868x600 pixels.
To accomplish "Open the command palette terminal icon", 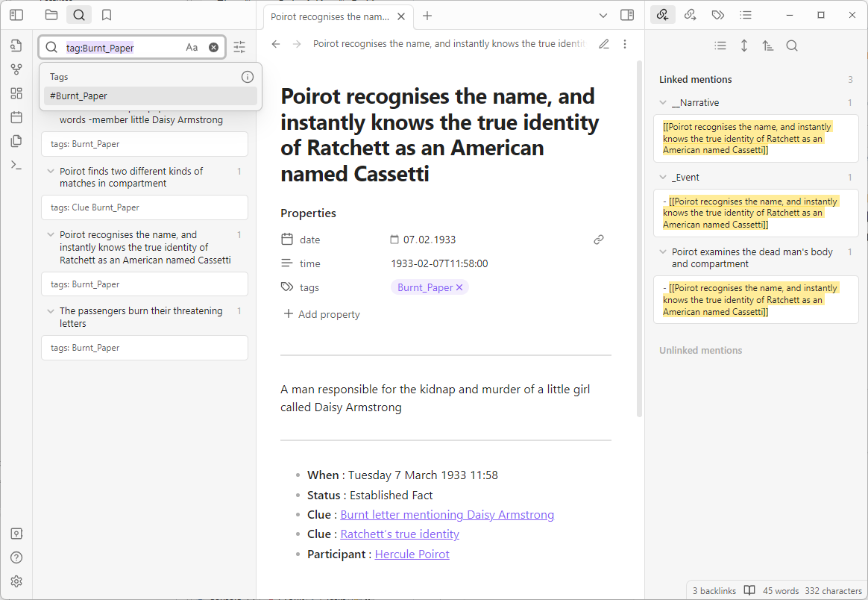I will tap(16, 165).
